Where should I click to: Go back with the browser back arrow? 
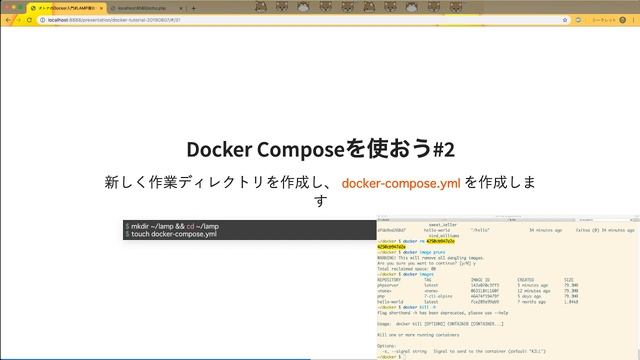(x=8, y=20)
